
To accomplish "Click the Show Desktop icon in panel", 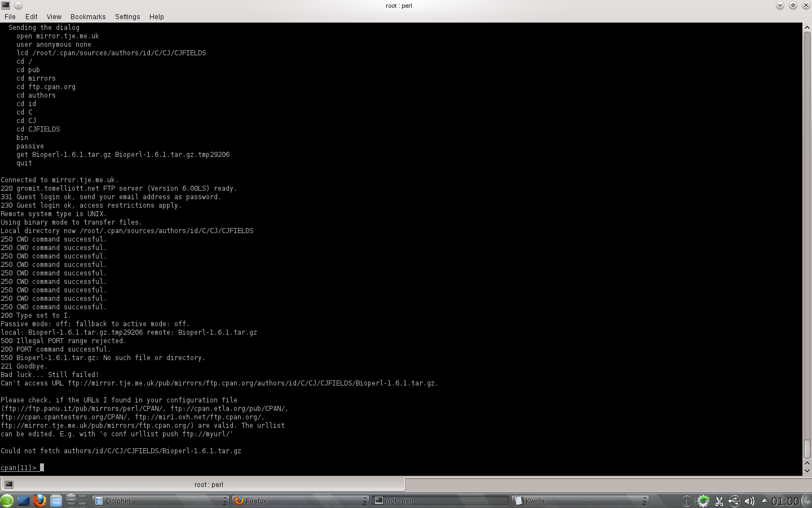I will coord(23,501).
